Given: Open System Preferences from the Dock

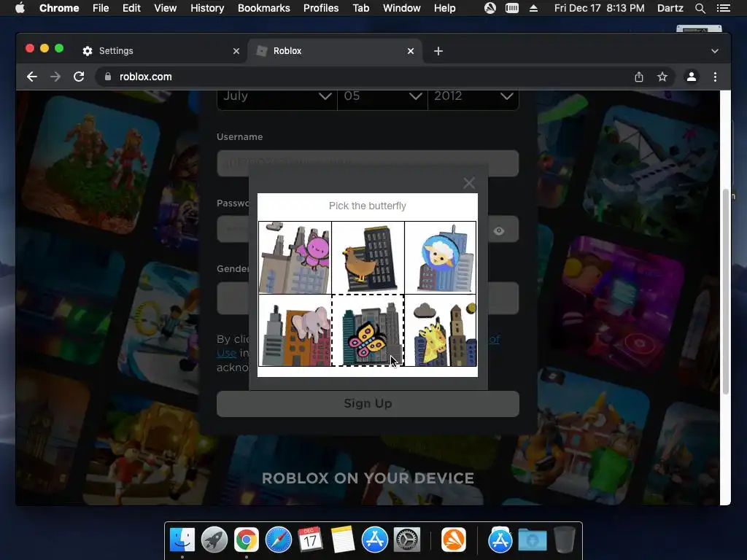Looking at the screenshot, I should [406, 540].
